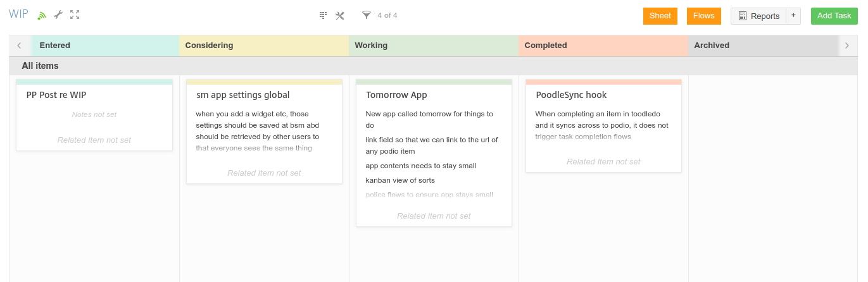
Task: Click the dotted grid layout icon
Action: click(x=323, y=15)
